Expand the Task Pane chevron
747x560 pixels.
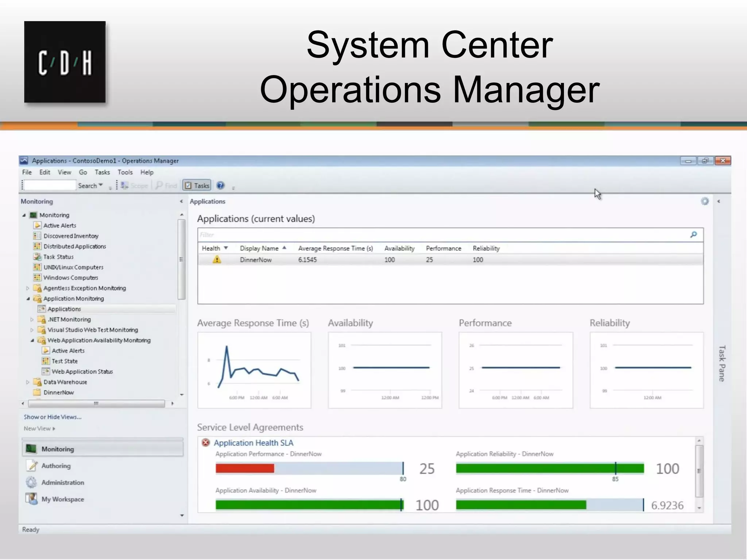(719, 201)
